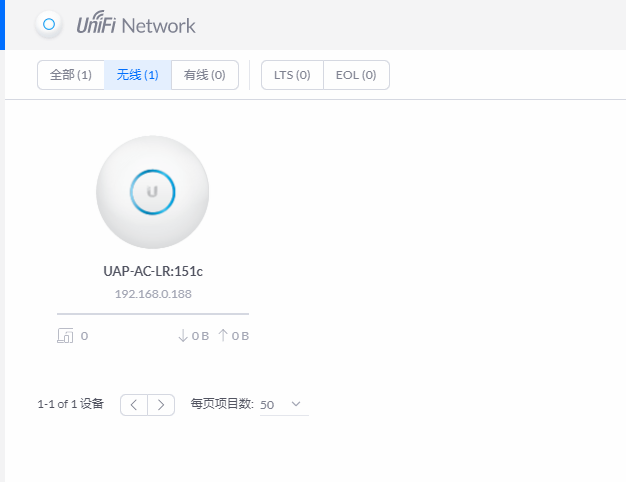Click the upload arrow icon
This screenshot has height=482, width=626.
[x=223, y=335]
